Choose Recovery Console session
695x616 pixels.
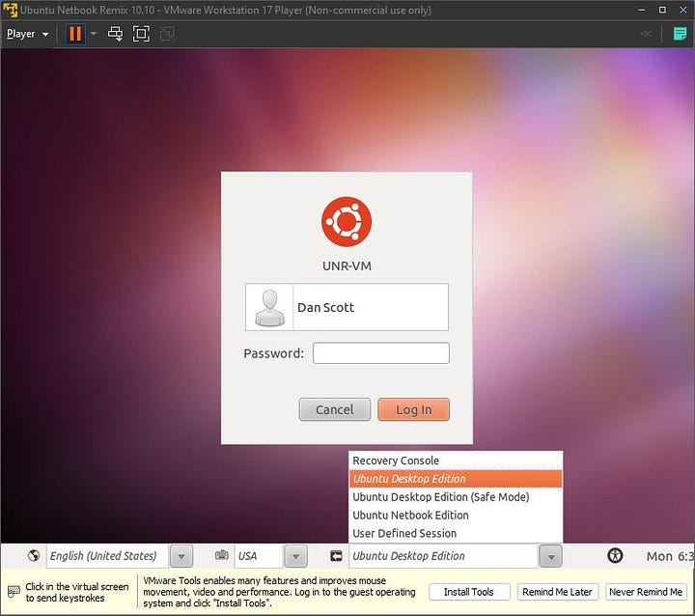click(x=456, y=461)
